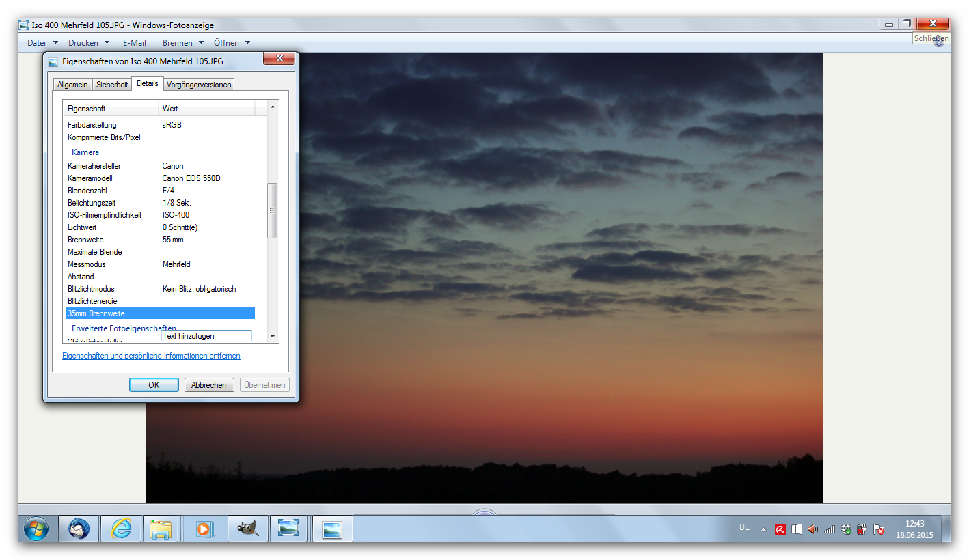Select the last landscape picture taskbar button
The image size is (969, 560).
pos(333,529)
